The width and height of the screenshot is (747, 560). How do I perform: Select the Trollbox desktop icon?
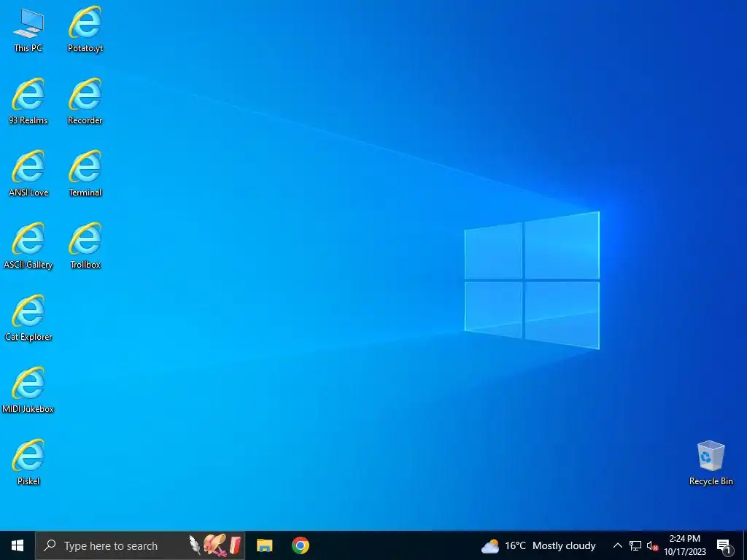(85, 246)
